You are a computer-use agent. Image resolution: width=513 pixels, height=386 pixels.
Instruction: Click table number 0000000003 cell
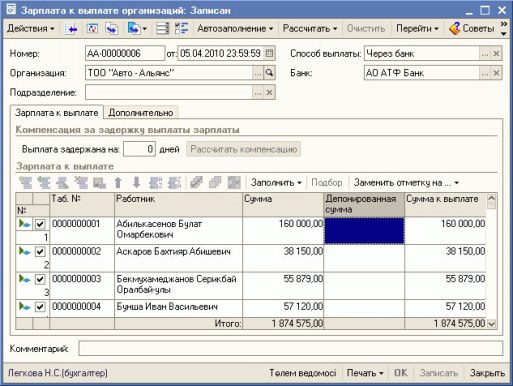pyautogui.click(x=82, y=286)
